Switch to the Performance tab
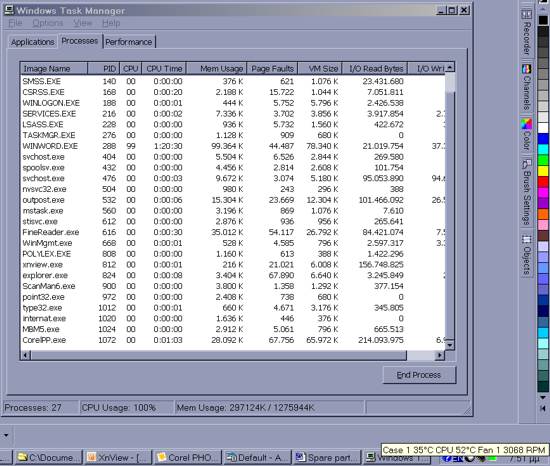This screenshot has height=466, width=550. 129,42
